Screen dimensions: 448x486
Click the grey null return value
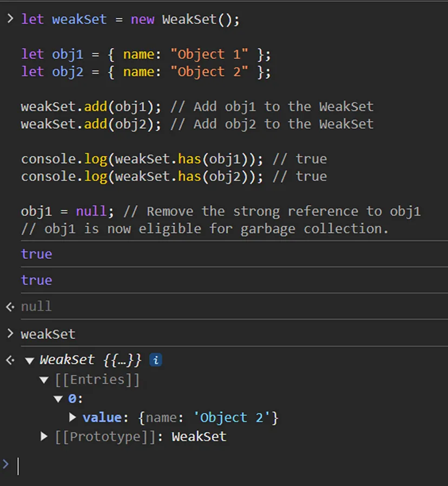(36, 306)
